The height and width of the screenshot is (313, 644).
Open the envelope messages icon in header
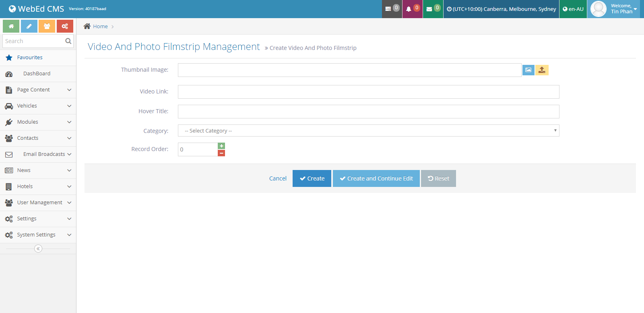[x=432, y=9]
